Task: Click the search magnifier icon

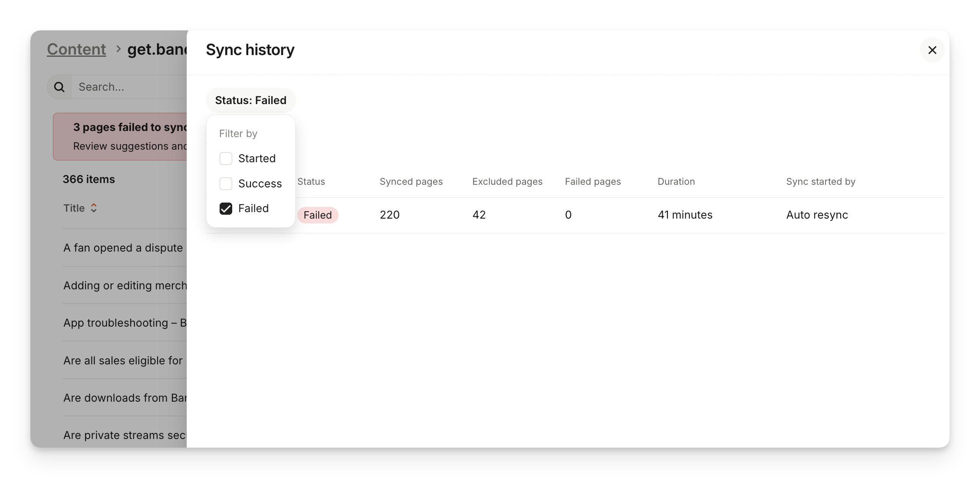Action: (x=59, y=87)
